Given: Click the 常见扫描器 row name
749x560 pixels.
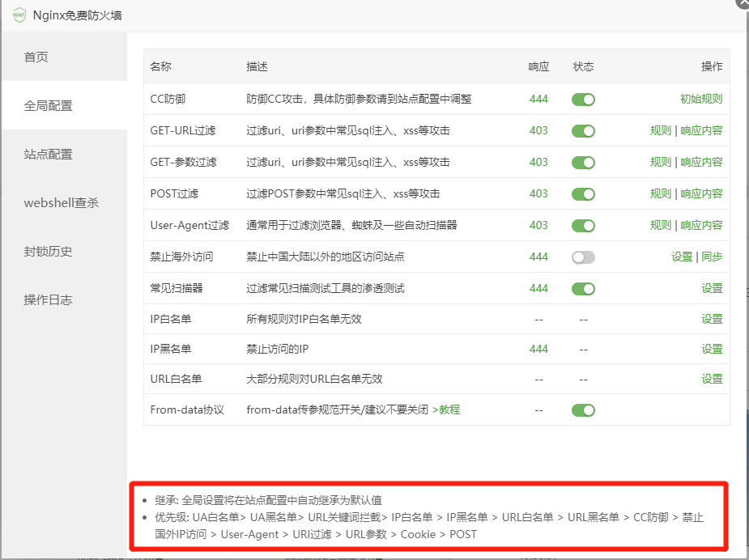Looking at the screenshot, I should click(177, 288).
